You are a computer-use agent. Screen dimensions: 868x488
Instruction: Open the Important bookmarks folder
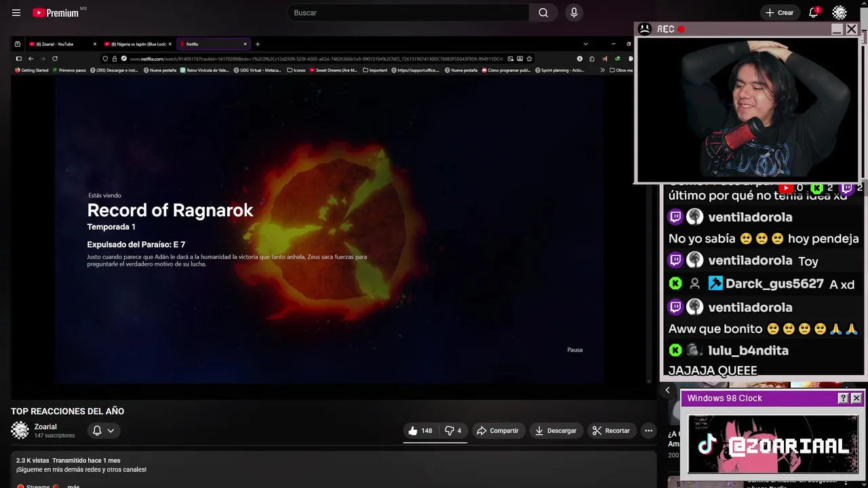(375, 70)
